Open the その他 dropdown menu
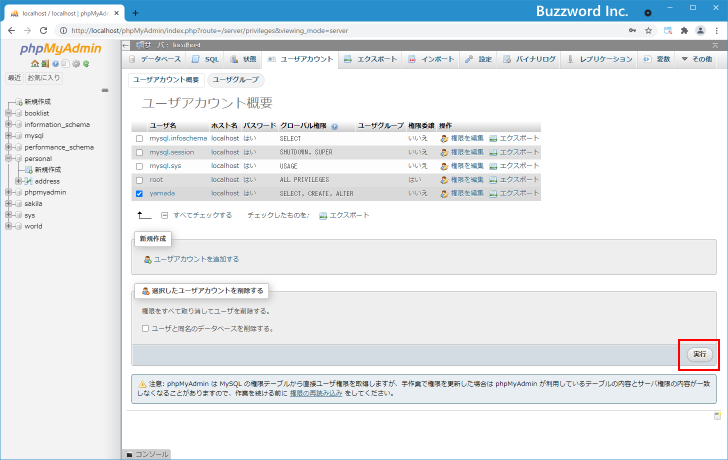Viewport: 728px width, 460px height. 695,60
